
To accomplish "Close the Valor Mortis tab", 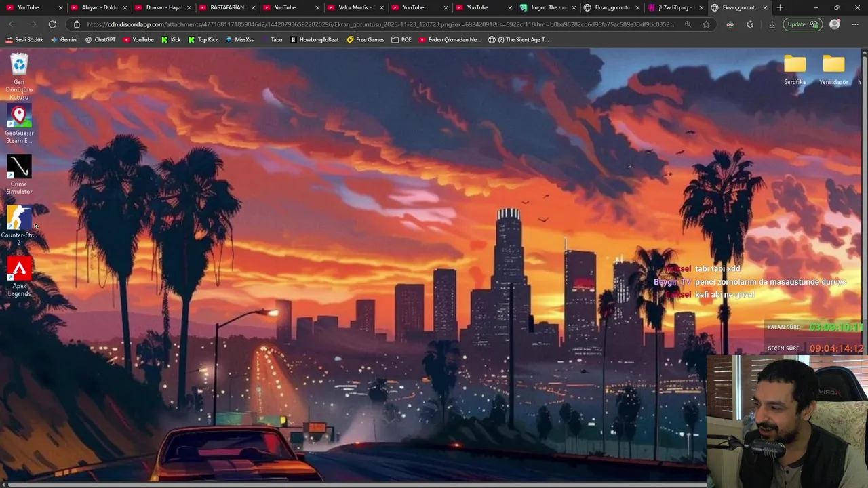I will pos(382,7).
